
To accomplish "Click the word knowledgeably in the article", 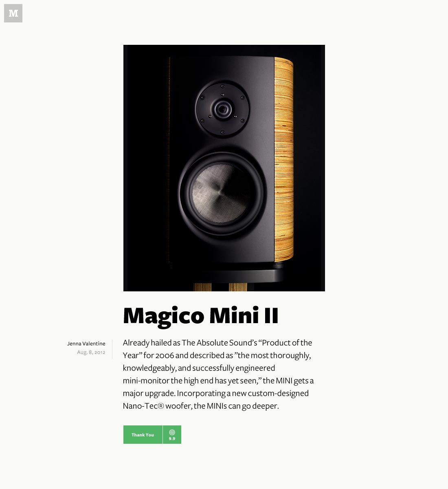I will [149, 368].
